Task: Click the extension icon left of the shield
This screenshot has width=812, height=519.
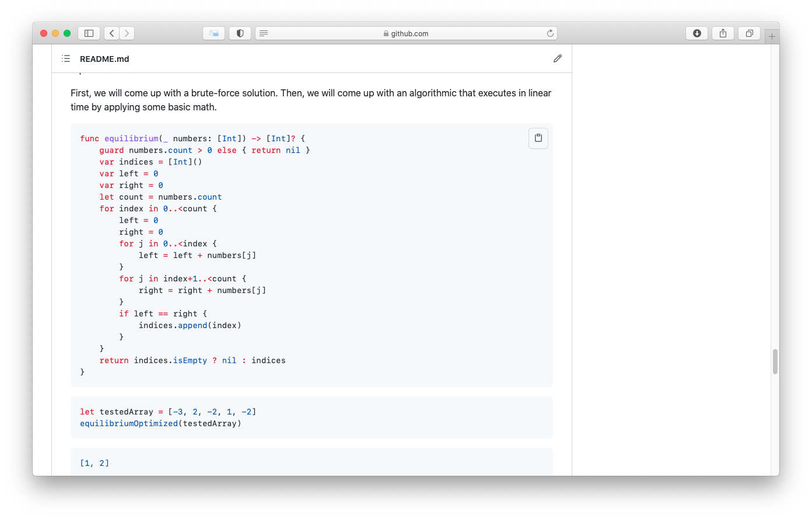Action: coord(213,33)
